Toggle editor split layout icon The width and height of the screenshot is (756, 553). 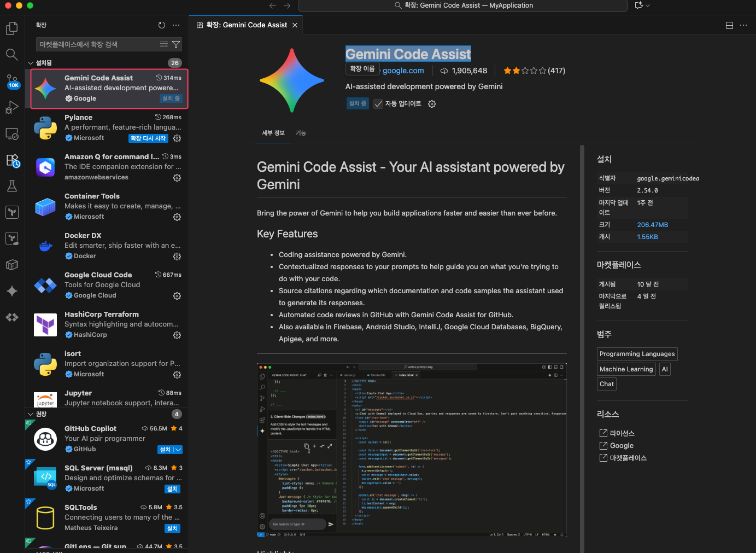[x=729, y=25]
